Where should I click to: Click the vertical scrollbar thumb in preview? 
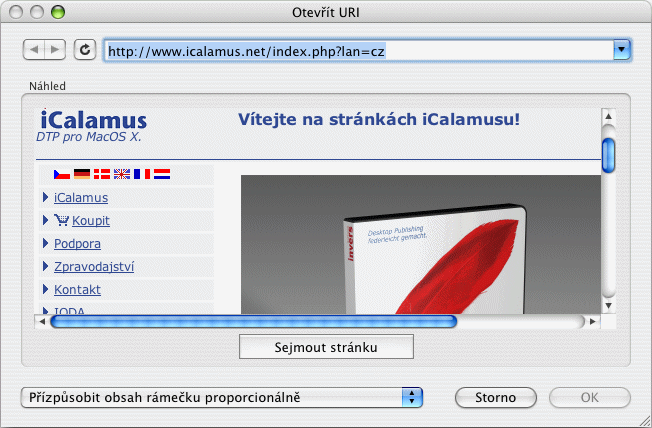[x=608, y=155]
